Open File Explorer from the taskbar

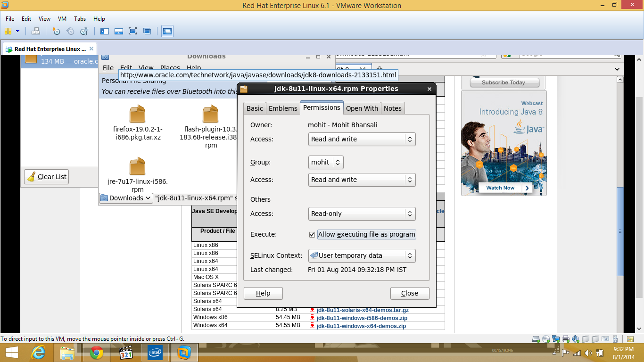coord(67,353)
